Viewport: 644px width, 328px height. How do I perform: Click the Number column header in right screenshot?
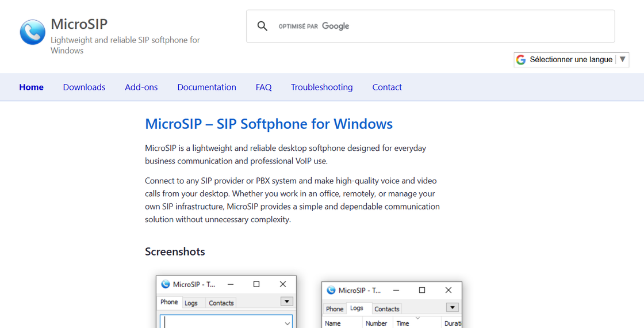(x=377, y=323)
